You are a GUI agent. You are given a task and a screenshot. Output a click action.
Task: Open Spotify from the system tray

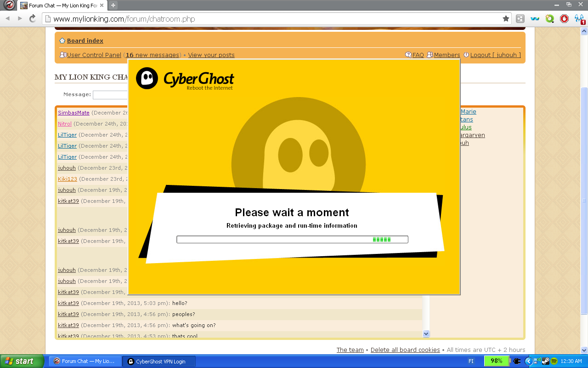(x=554, y=361)
